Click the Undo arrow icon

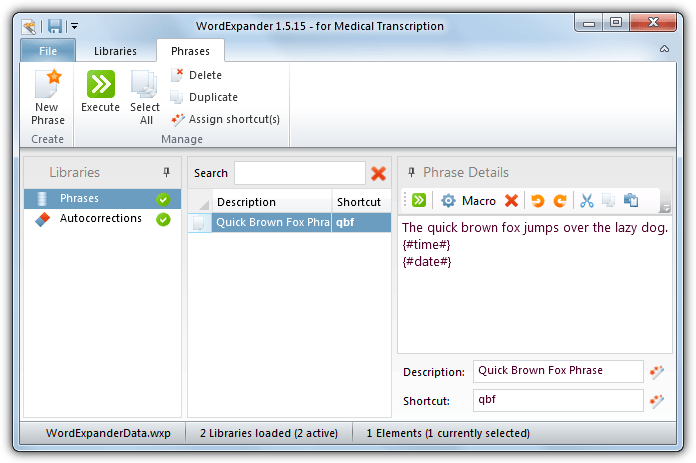[538, 201]
